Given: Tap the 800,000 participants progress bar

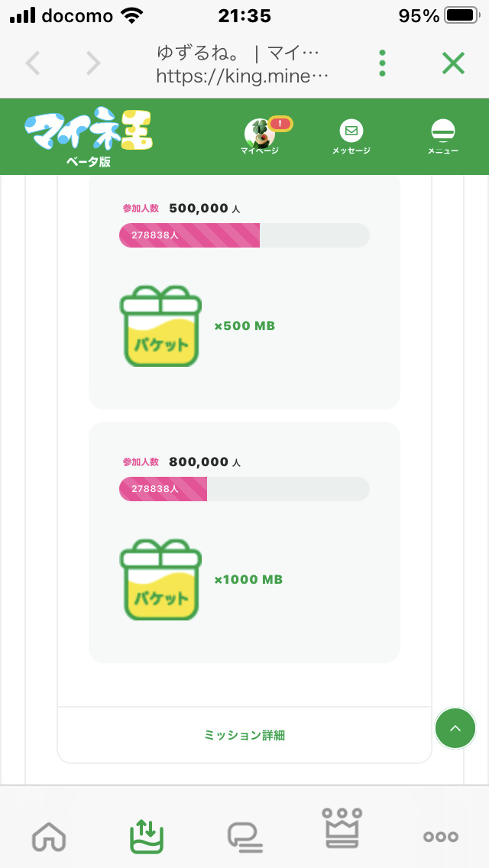Looking at the screenshot, I should (244, 489).
